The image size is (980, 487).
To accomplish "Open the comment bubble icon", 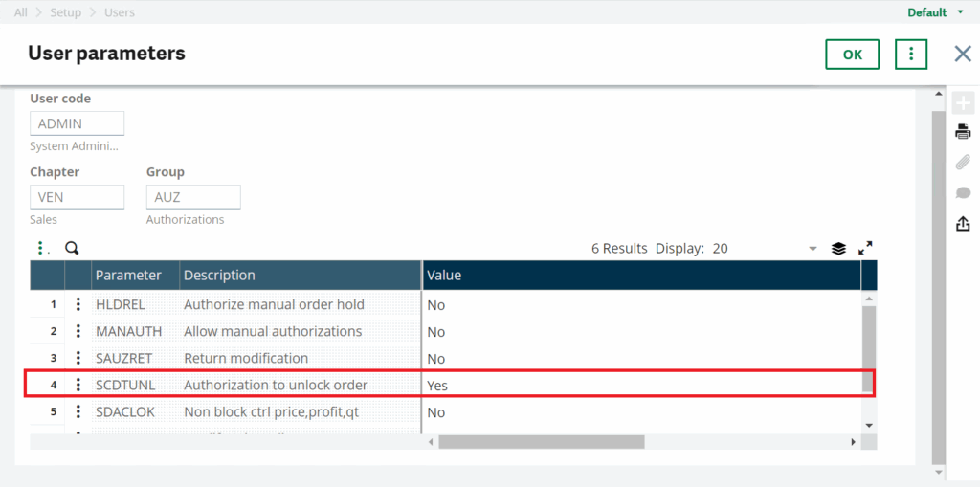I will 963,193.
